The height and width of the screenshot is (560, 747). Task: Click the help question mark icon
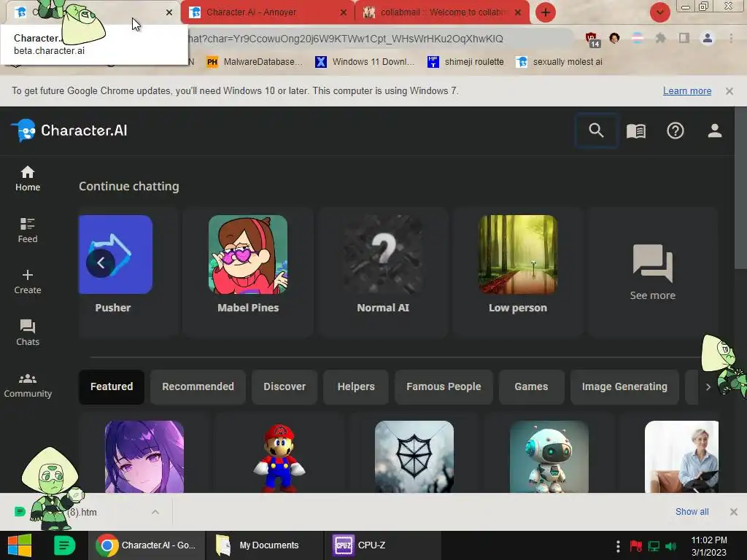[675, 131]
